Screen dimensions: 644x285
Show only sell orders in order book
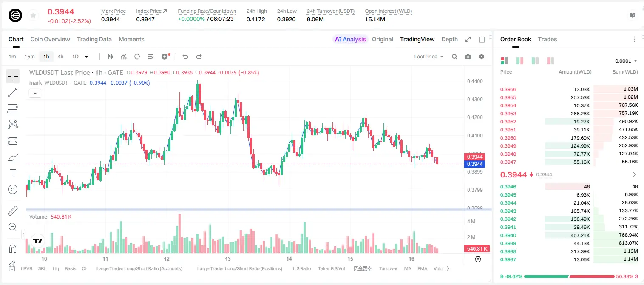tap(550, 61)
